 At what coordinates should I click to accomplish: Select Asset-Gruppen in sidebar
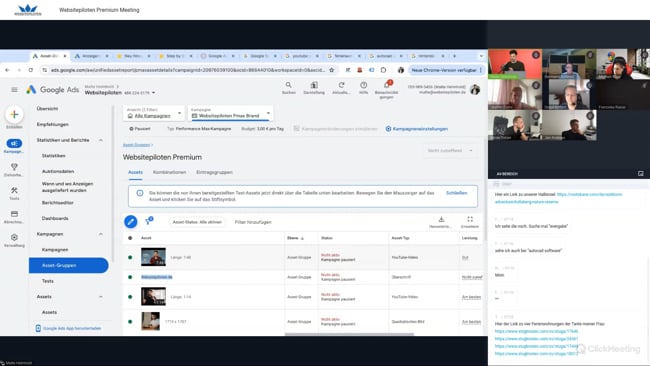(69, 265)
